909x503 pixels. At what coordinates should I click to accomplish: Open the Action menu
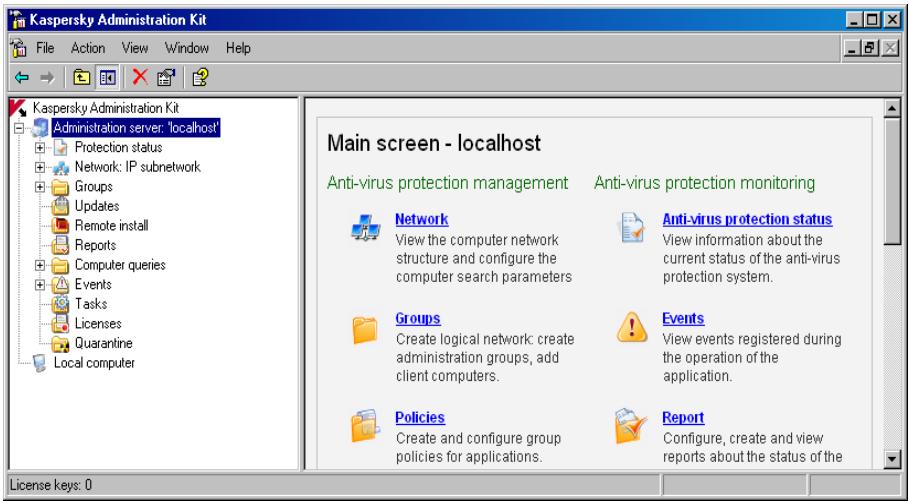click(x=90, y=48)
